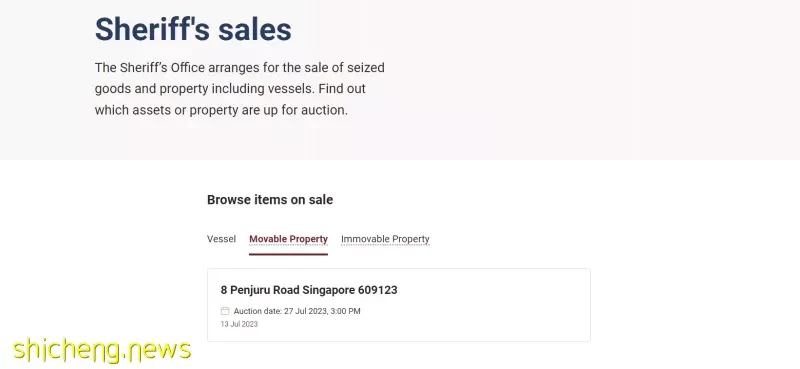Click the 13 Jul 2023 posted date

pos(239,324)
